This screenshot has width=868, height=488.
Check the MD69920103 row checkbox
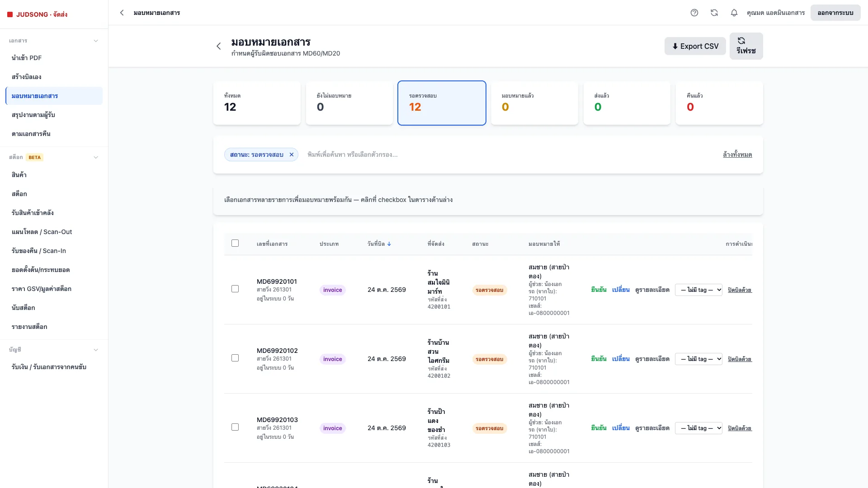[235, 427]
